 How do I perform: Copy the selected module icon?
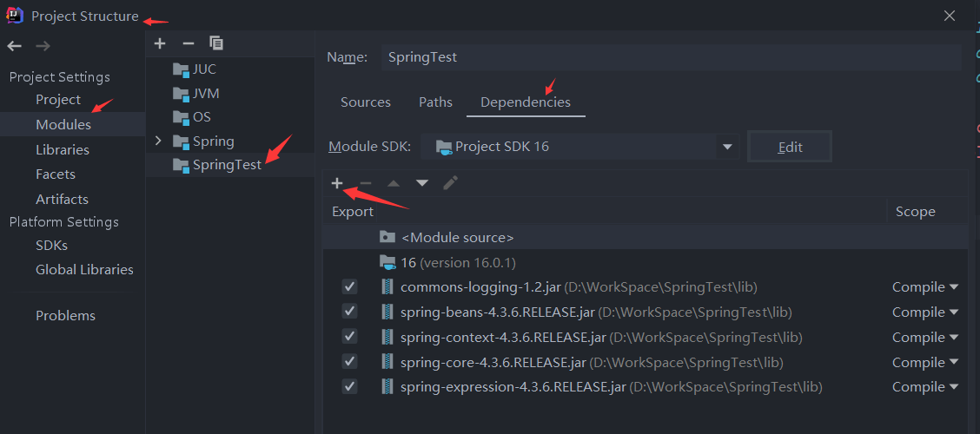(x=216, y=43)
